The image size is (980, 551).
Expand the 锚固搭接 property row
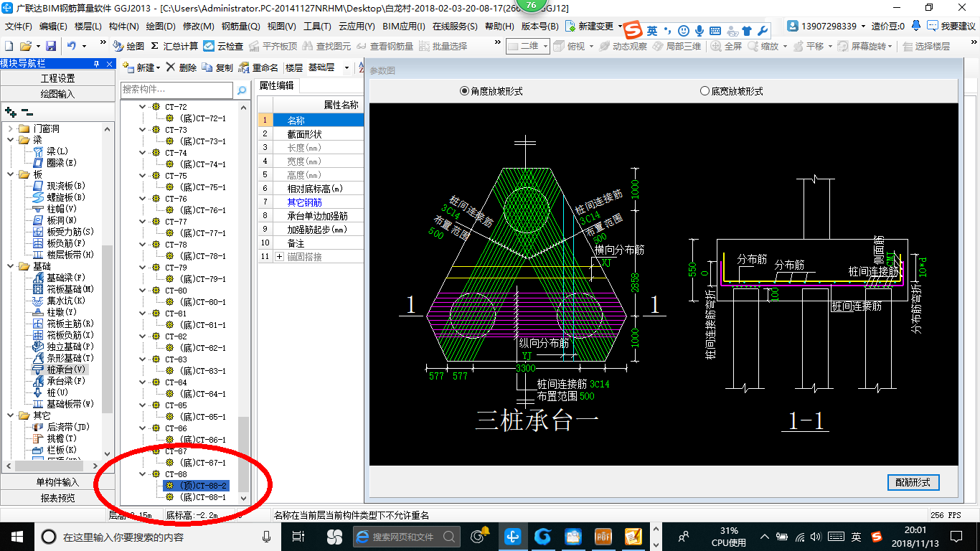pyautogui.click(x=280, y=256)
